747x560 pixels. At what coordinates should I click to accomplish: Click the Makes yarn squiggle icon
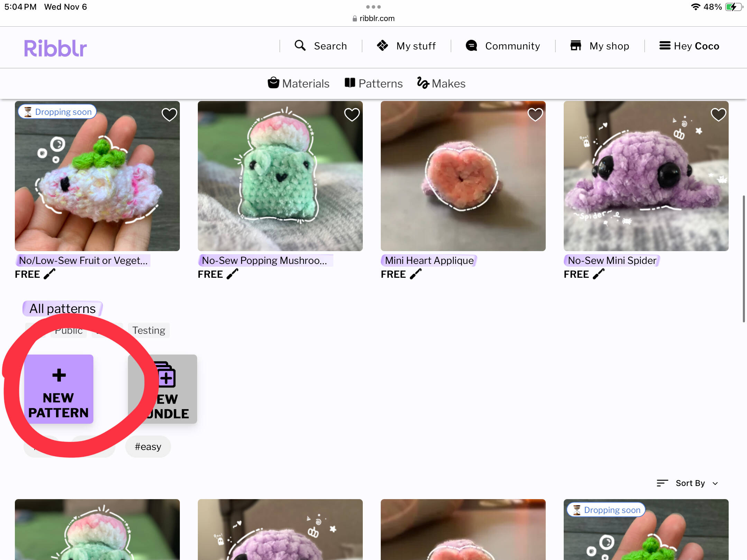[423, 83]
